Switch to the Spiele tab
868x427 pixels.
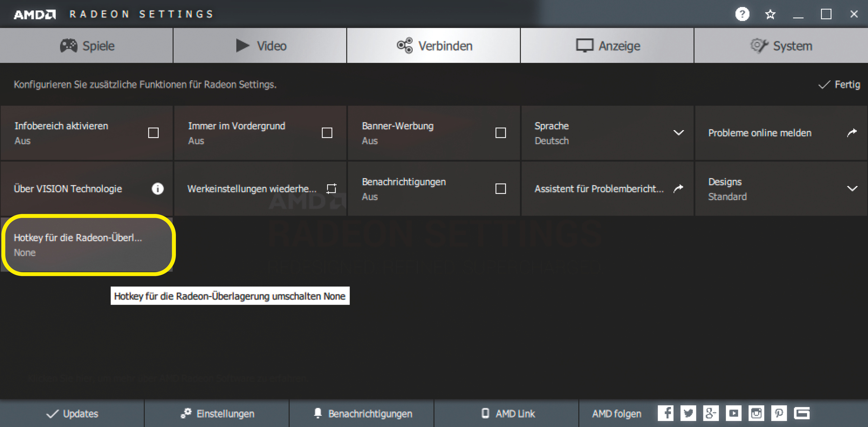click(87, 46)
